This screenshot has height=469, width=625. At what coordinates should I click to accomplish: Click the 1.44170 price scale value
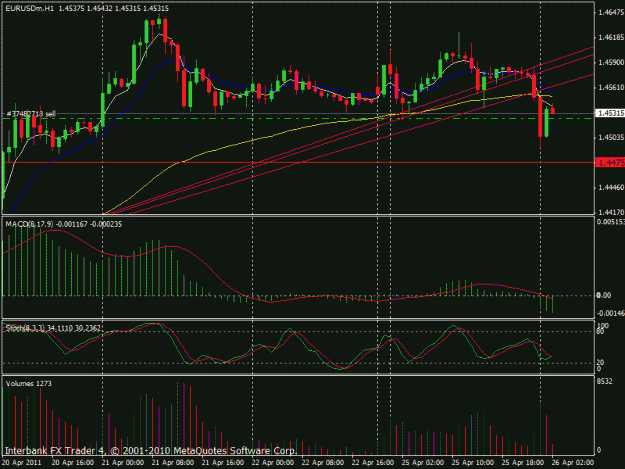[x=611, y=212]
